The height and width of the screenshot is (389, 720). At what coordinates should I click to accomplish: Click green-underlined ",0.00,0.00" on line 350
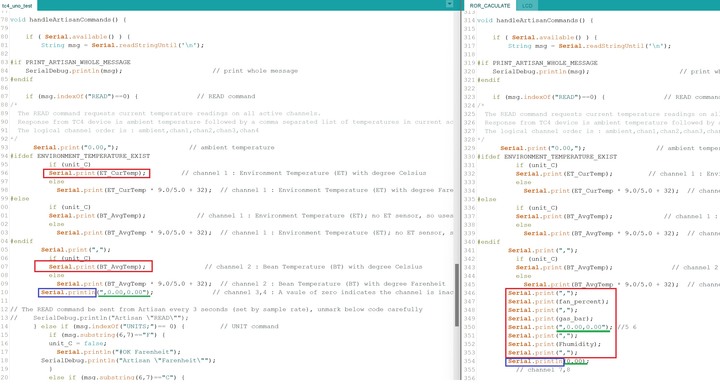tap(583, 327)
